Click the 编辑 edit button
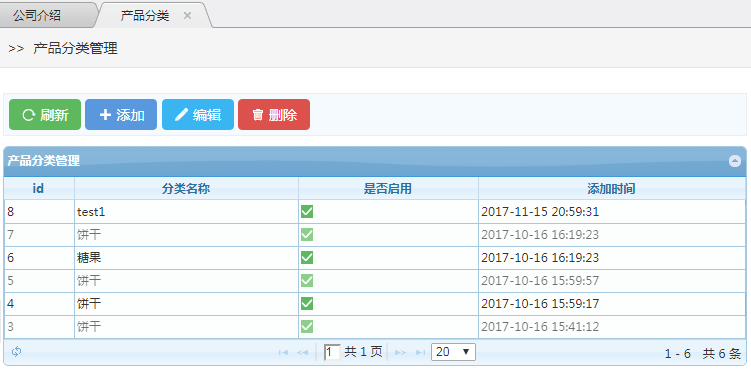The height and width of the screenshot is (369, 751). (x=198, y=115)
